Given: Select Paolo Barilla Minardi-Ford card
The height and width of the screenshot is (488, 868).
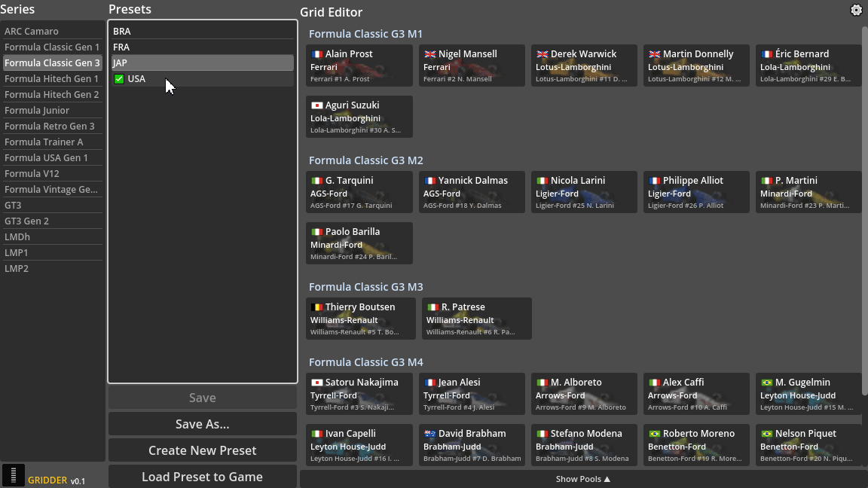Looking at the screenshot, I should [359, 243].
